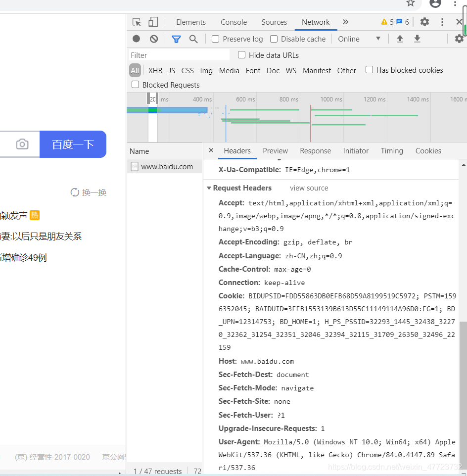Viewport: 467px width, 476px height.
Task: Open the network settings gear icon
Action: click(459, 39)
